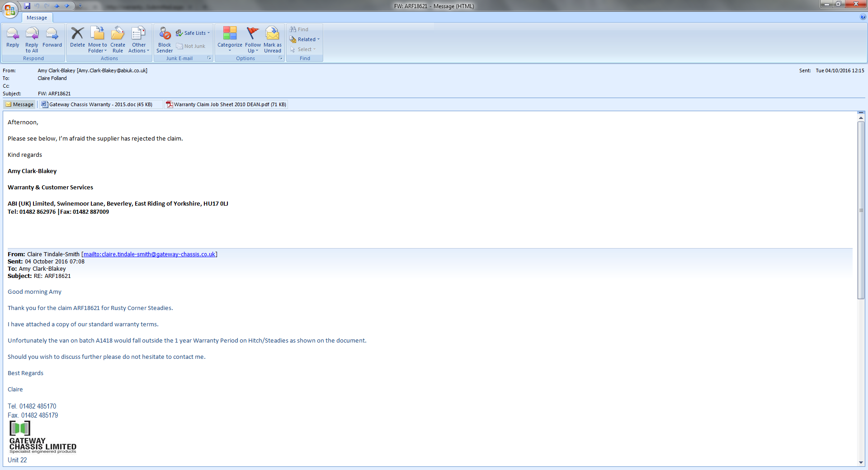Open the Related dropdown in Find group
The width and height of the screenshot is (868, 470).
(x=305, y=39)
